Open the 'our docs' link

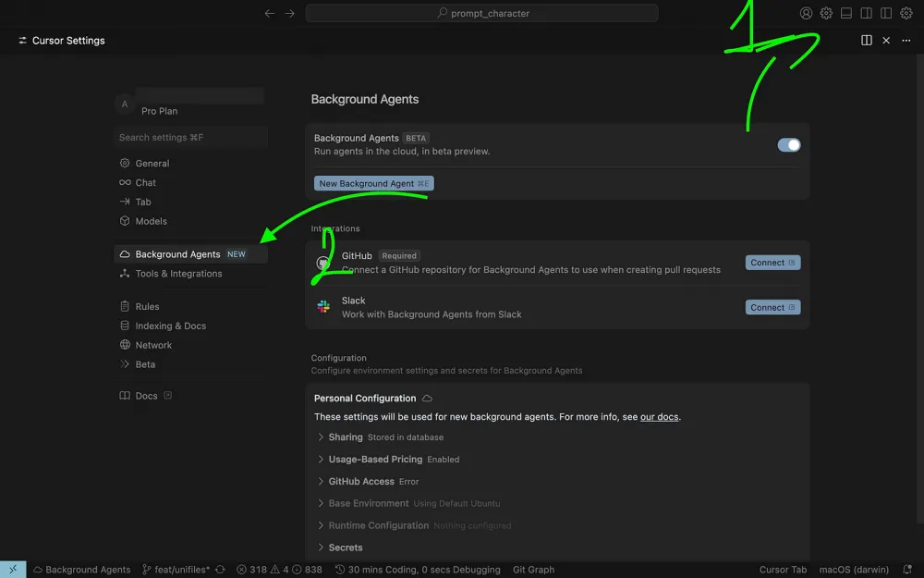[x=660, y=417]
